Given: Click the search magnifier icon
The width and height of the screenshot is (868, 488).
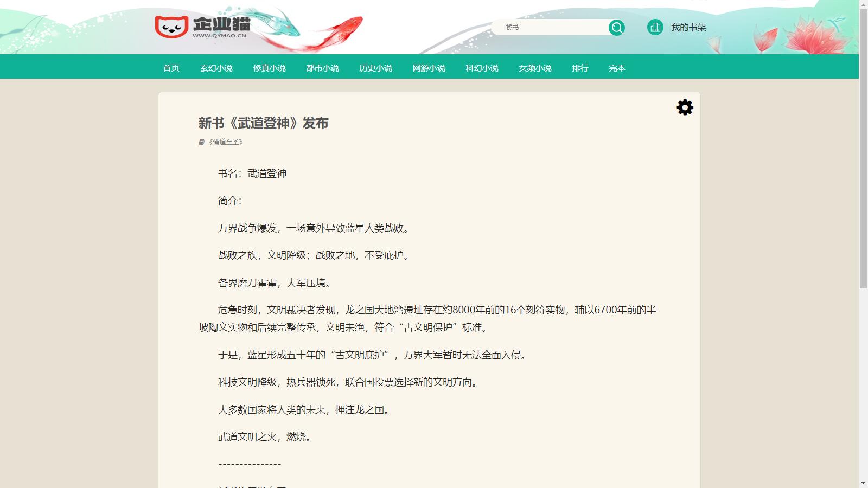Looking at the screenshot, I should coord(616,27).
